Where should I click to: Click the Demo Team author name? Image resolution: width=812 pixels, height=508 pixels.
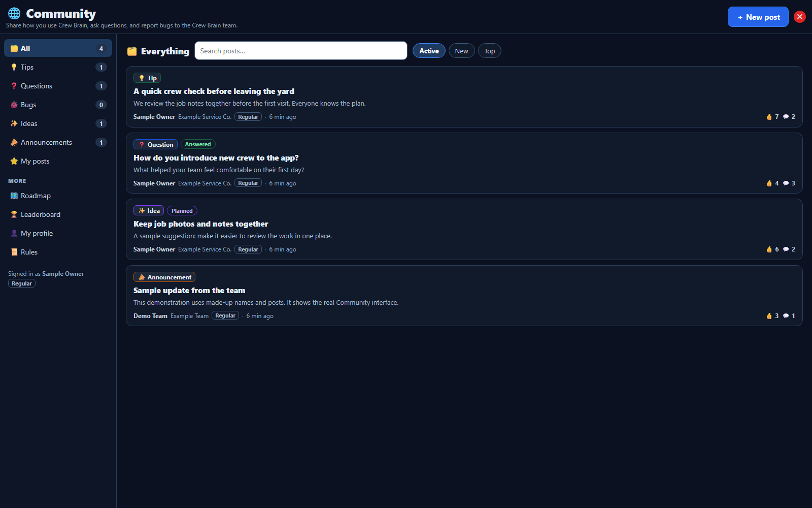coord(150,316)
